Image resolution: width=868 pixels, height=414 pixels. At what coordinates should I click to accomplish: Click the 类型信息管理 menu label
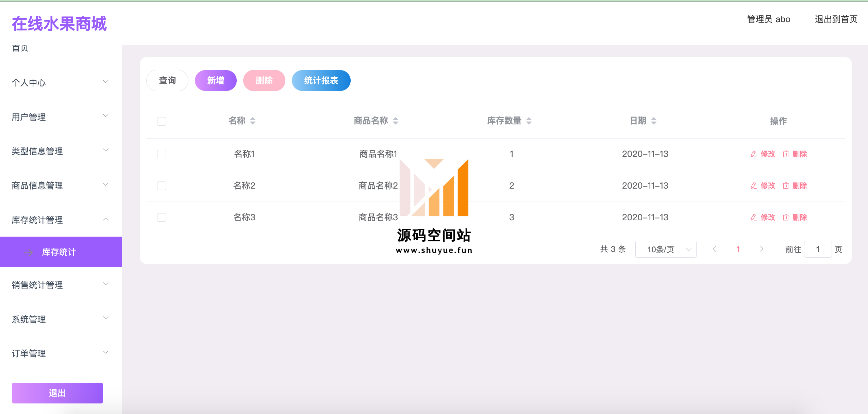pyautogui.click(x=37, y=151)
